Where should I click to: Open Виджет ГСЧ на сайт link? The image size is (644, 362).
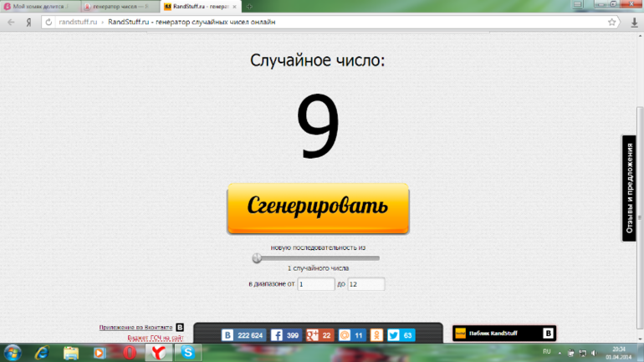pos(156,338)
